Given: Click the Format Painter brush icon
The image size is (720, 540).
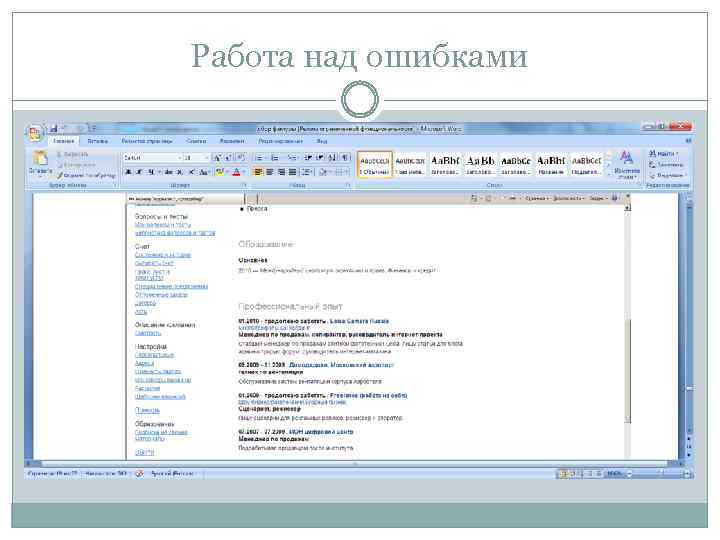Looking at the screenshot, I should (x=60, y=175).
